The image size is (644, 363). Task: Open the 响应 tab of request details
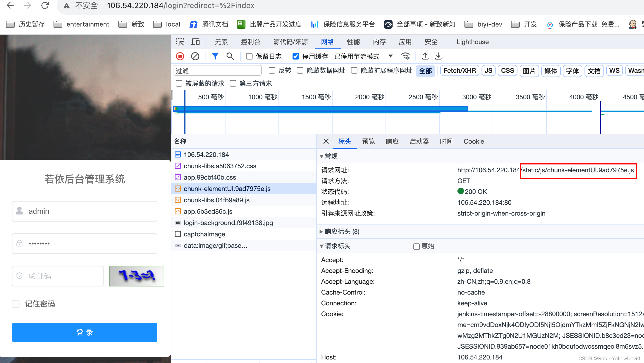(392, 141)
